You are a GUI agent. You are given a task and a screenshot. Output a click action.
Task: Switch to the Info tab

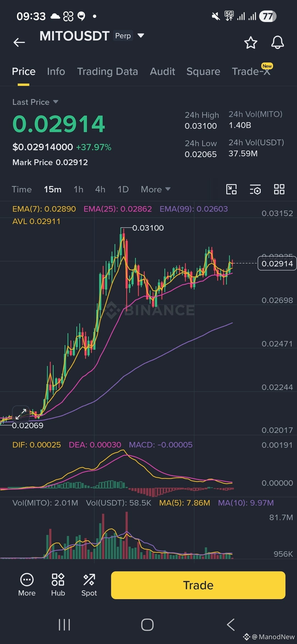point(56,72)
